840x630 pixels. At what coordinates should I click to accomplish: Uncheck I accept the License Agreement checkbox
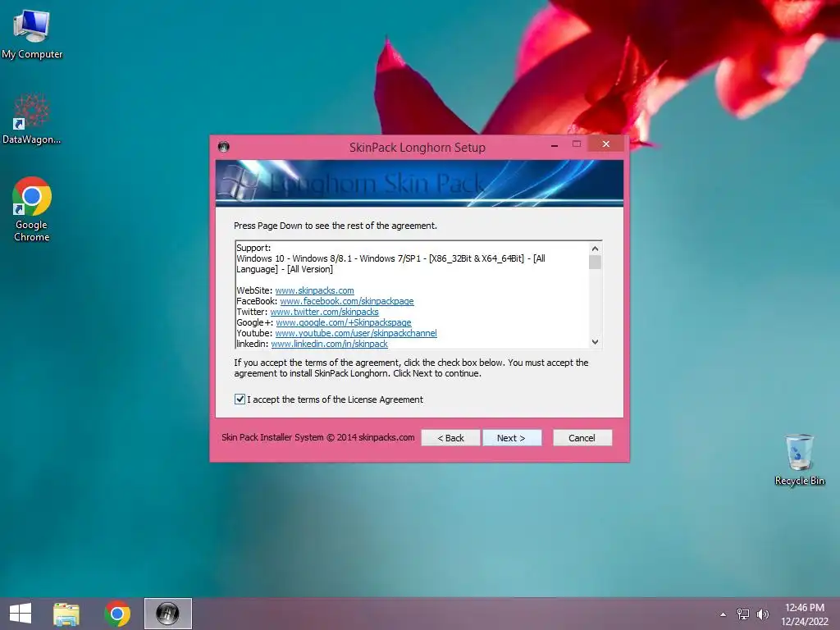[x=240, y=399]
